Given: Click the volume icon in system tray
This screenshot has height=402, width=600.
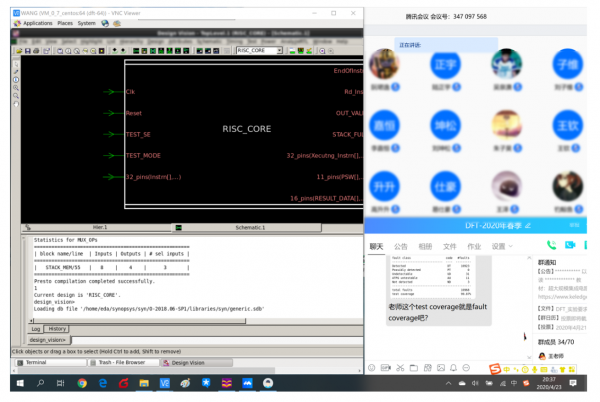Looking at the screenshot, I should coord(475,383).
